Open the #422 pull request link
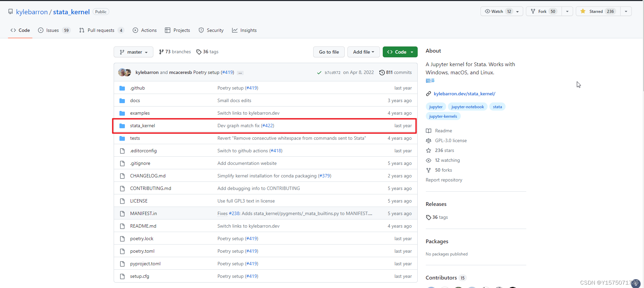 267,126
